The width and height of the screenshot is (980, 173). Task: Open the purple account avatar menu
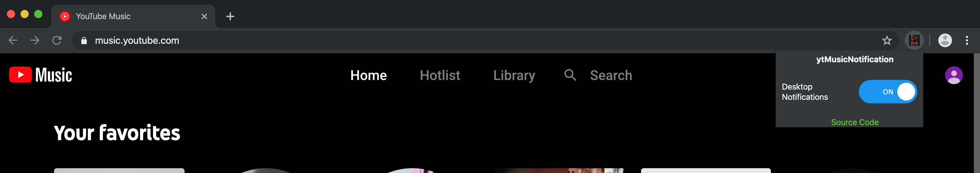[954, 75]
